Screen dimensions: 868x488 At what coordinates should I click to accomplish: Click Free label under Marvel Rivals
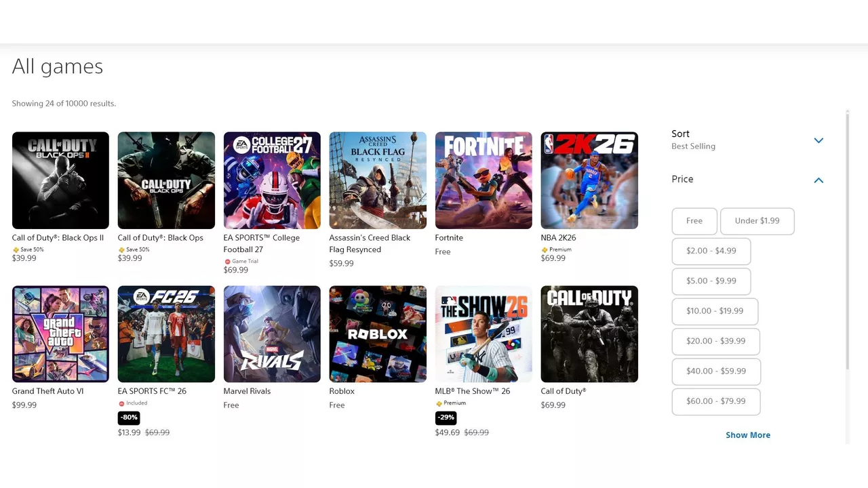point(231,405)
